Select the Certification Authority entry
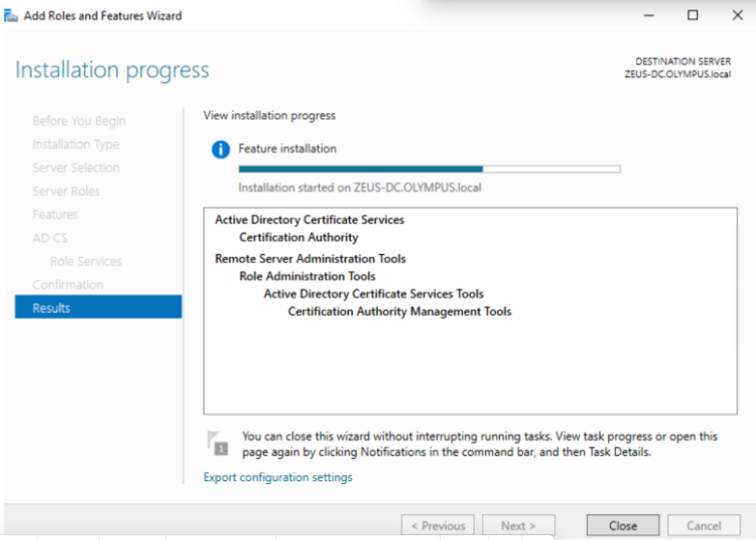The image size is (756, 540). point(299,237)
